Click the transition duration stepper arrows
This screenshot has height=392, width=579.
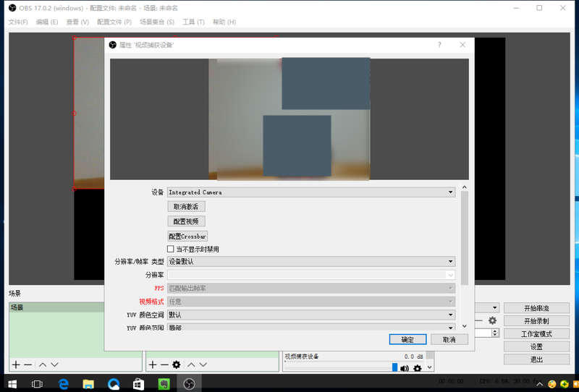coord(495,333)
